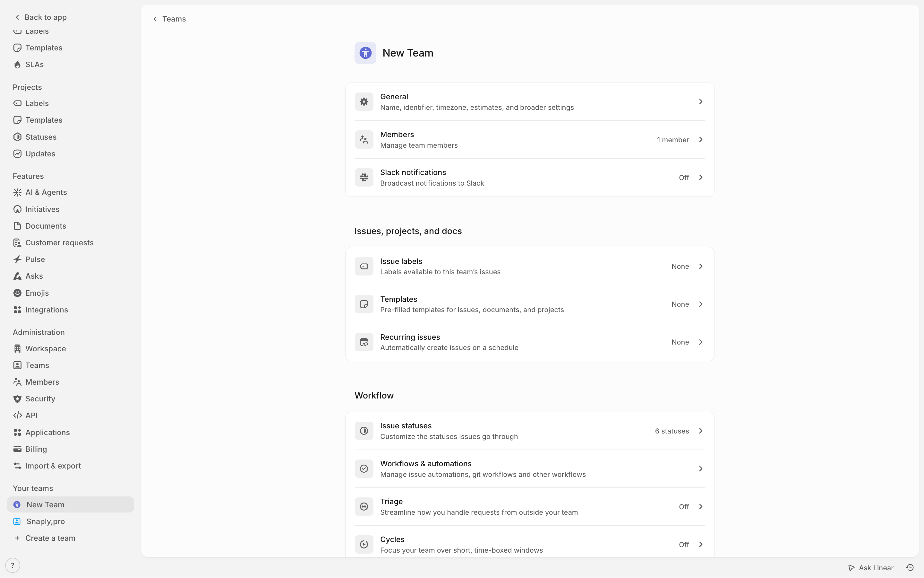Click the Security shield icon

point(17,399)
